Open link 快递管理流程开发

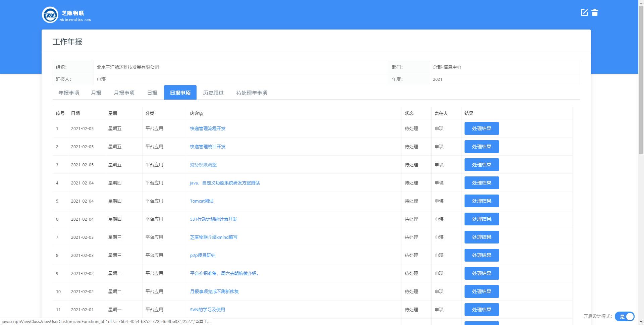click(x=208, y=128)
